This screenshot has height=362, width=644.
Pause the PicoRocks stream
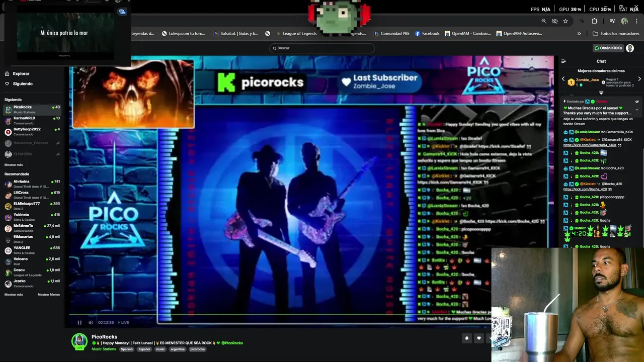click(79, 322)
